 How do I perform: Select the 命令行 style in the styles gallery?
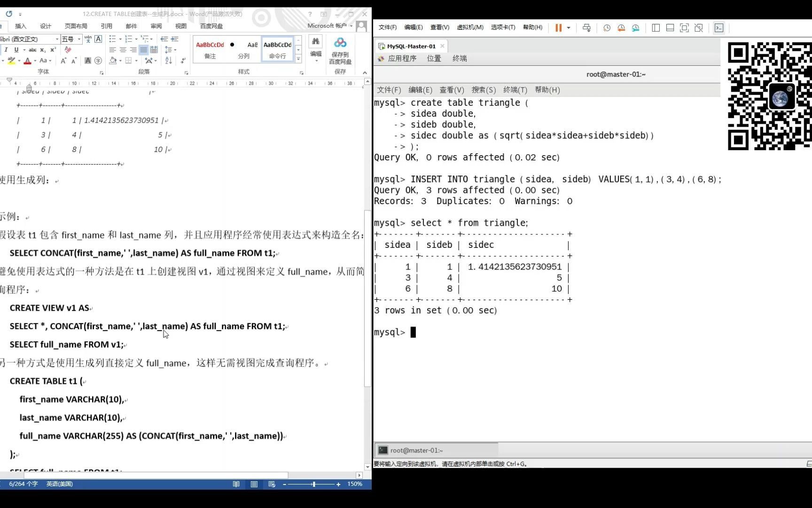click(277, 49)
